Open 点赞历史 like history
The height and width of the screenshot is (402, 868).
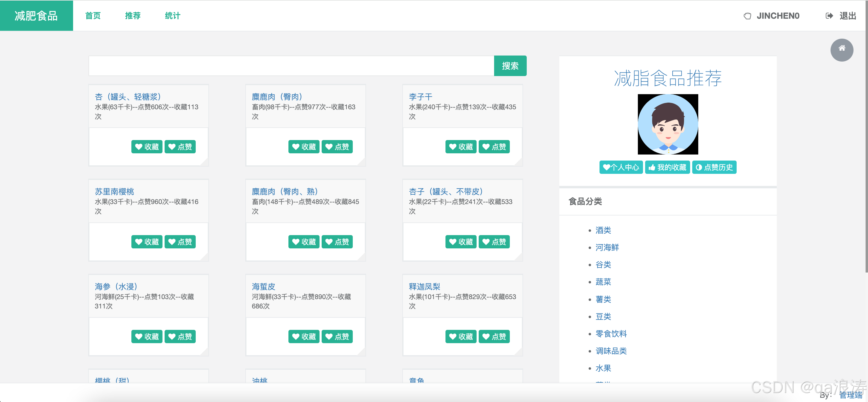pyautogui.click(x=714, y=167)
